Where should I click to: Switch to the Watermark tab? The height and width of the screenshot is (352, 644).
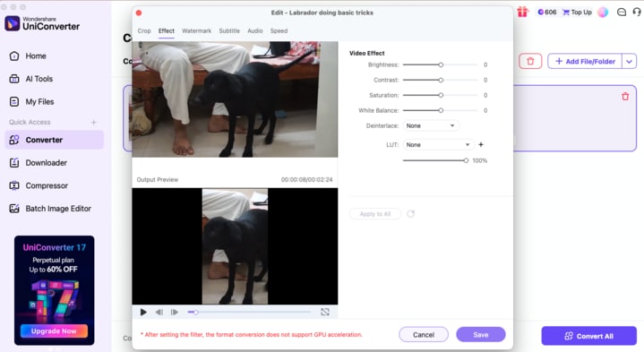point(196,30)
